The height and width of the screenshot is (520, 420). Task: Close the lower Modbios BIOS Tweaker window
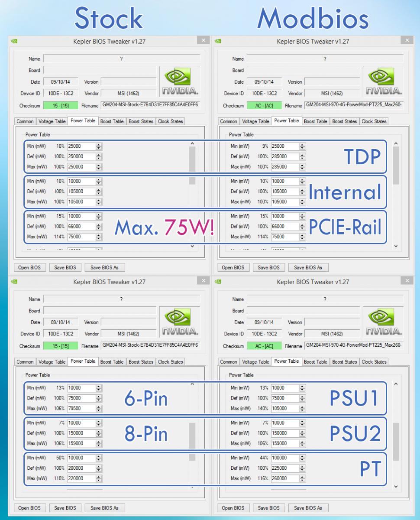coord(407,281)
